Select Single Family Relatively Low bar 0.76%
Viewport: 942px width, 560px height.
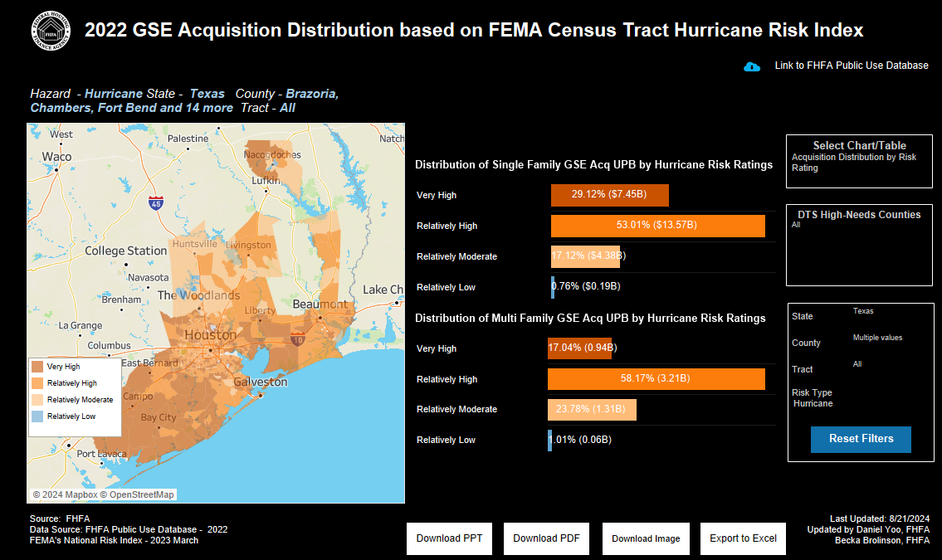tap(553, 287)
